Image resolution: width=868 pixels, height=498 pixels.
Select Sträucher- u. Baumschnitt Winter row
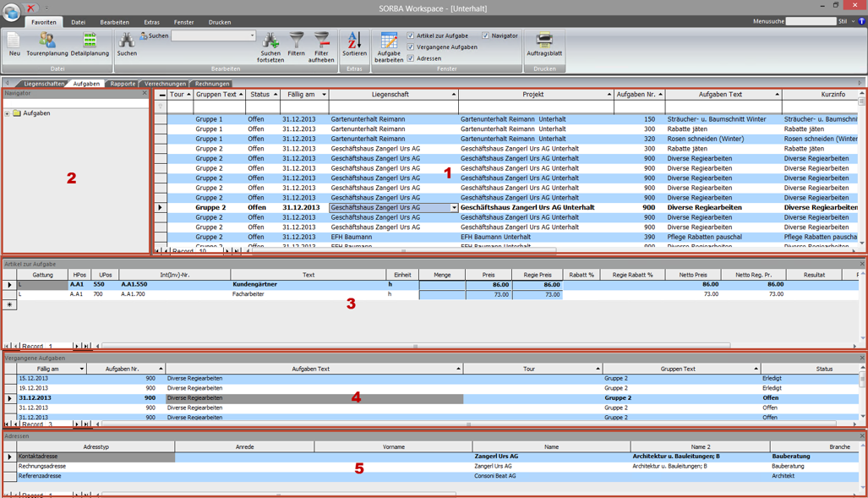512,119
